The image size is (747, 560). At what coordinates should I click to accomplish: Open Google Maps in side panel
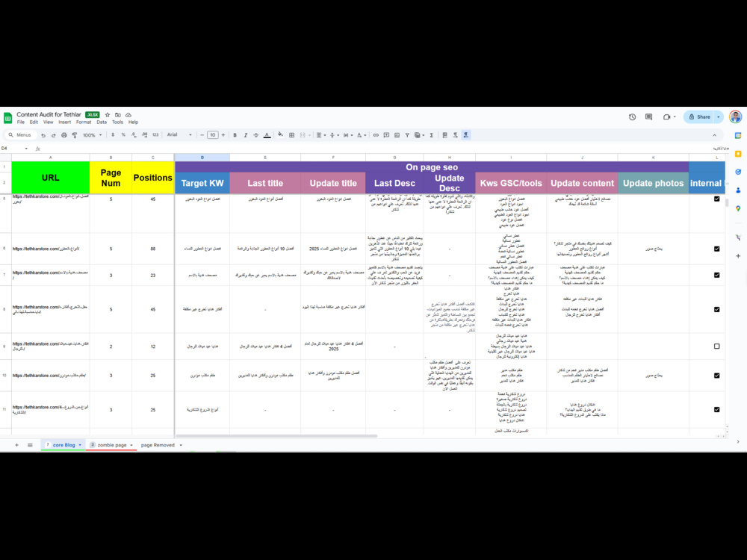tap(738, 208)
